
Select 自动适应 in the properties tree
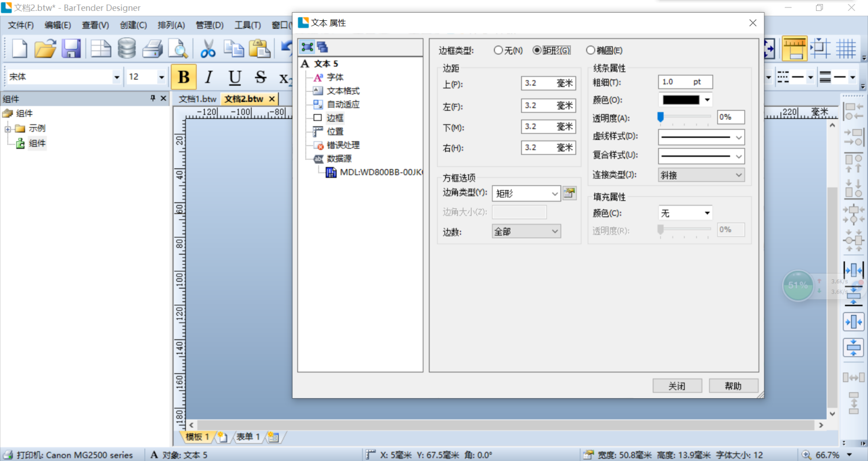coord(343,104)
